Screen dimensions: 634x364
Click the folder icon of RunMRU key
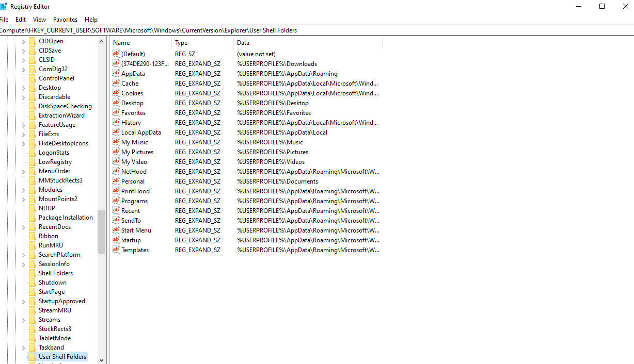tap(32, 245)
